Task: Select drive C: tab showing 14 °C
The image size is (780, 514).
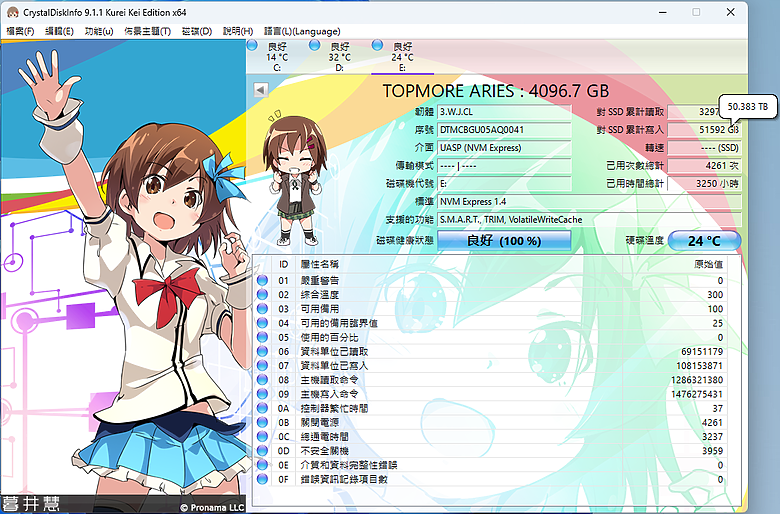Action: click(x=277, y=57)
